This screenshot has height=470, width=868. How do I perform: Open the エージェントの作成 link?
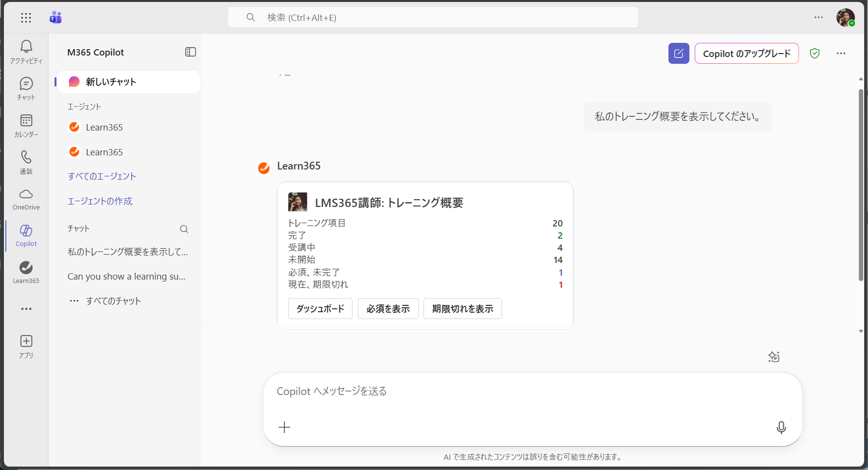[x=100, y=201]
